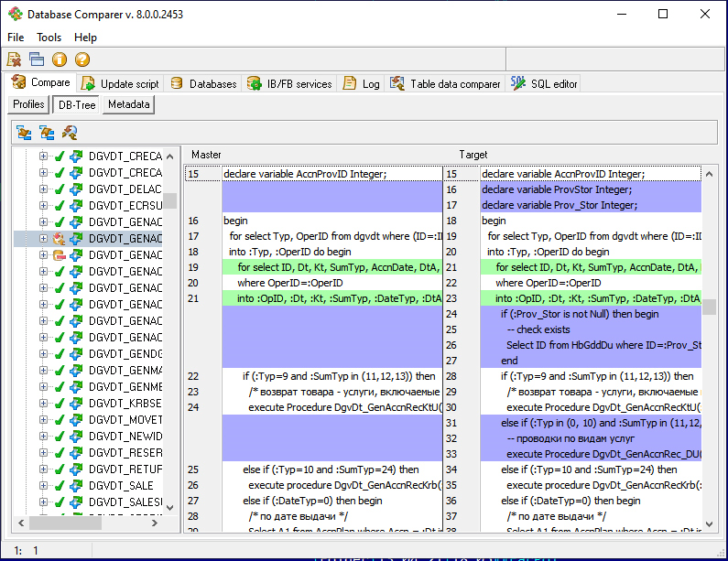The image size is (728, 561).
Task: Click the red-minus database icon in the tree
Action: click(x=59, y=254)
